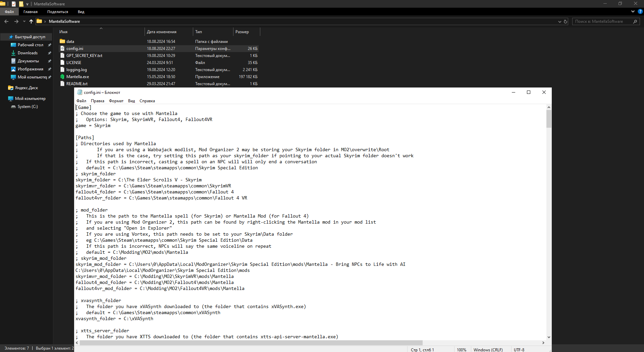Click the 'game = Skyrim' line in Notepad
The width and height of the screenshot is (644, 352).
[93, 126]
